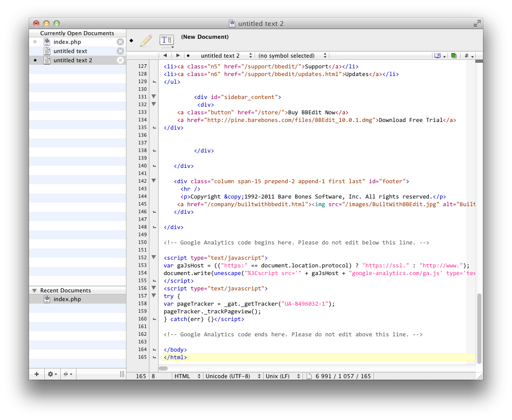Click the end fold marker at line 129
Image resolution: width=512 pixels, height=420 pixels.
(155, 82)
